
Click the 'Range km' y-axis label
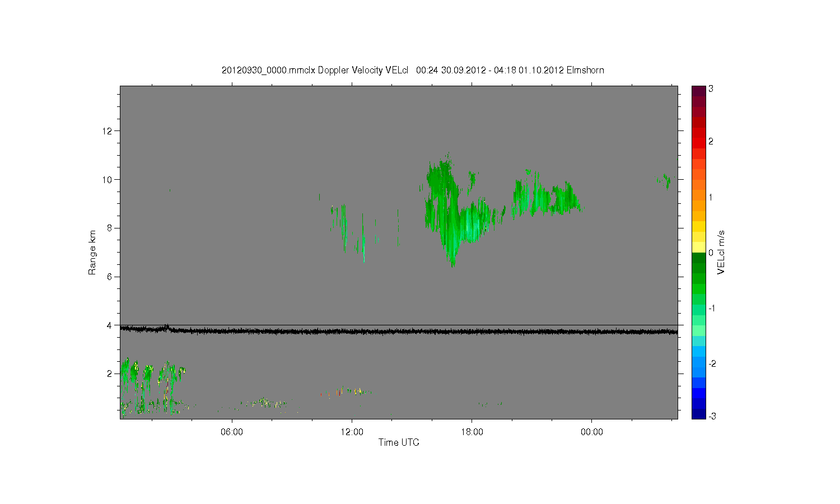point(92,253)
